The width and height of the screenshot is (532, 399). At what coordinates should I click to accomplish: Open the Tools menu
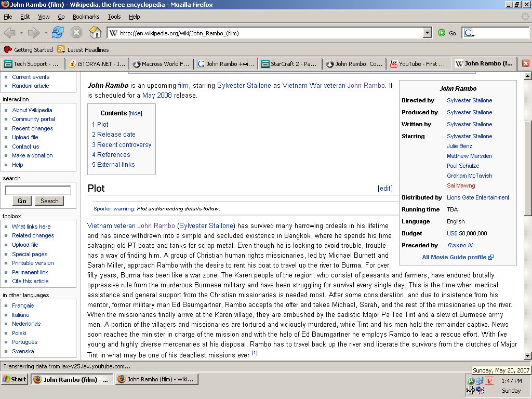114,17
